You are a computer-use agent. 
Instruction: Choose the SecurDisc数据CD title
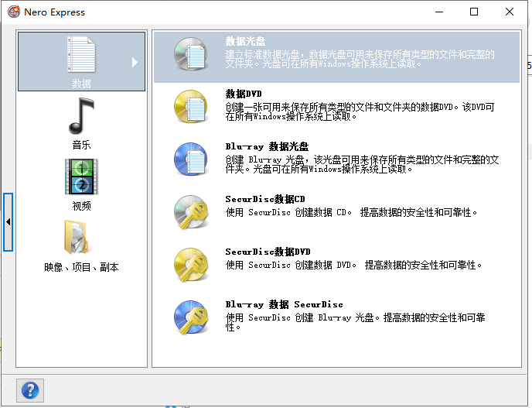pos(265,199)
